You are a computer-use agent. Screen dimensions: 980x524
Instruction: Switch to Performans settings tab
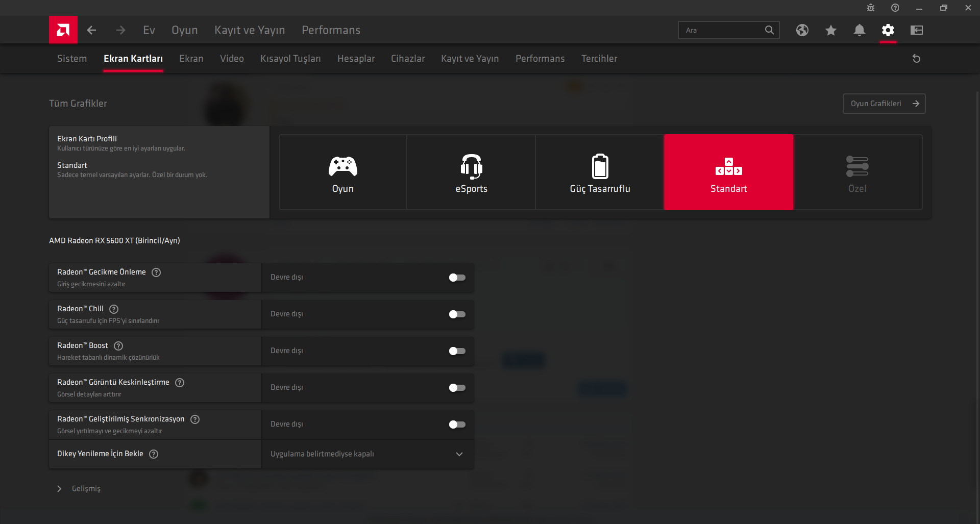click(540, 59)
